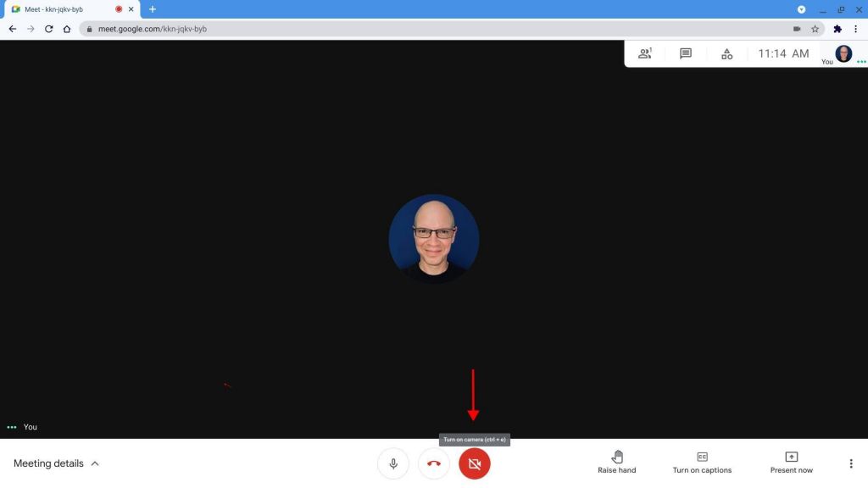
Task: Leave the call with the end call button
Action: tap(433, 463)
